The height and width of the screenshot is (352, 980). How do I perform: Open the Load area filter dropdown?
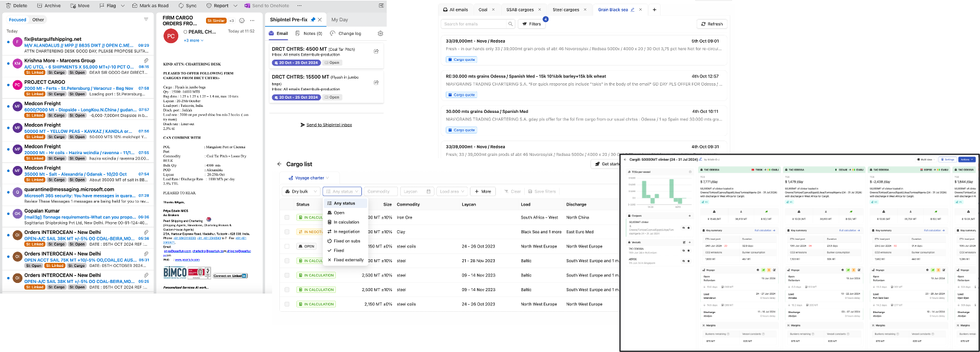(x=452, y=191)
